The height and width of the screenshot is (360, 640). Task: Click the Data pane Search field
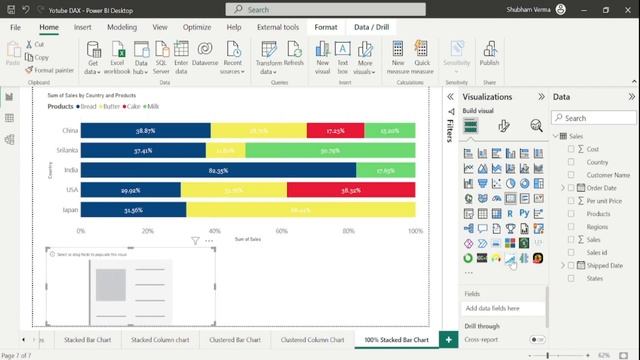click(x=594, y=118)
